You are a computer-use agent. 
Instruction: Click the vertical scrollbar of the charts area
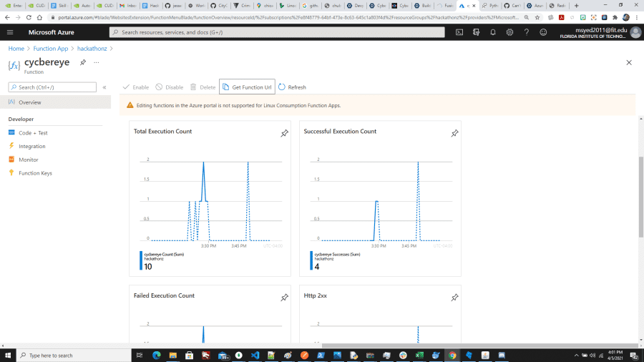click(641, 197)
